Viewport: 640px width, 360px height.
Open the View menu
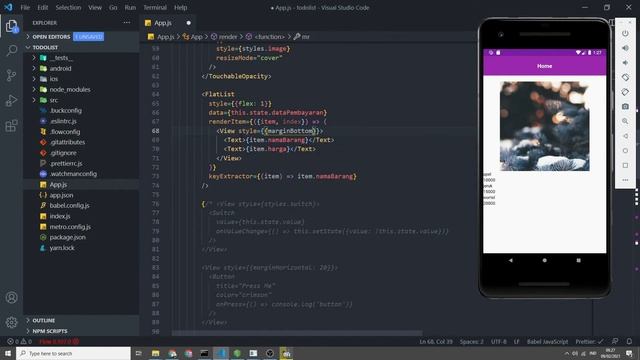tap(95, 7)
